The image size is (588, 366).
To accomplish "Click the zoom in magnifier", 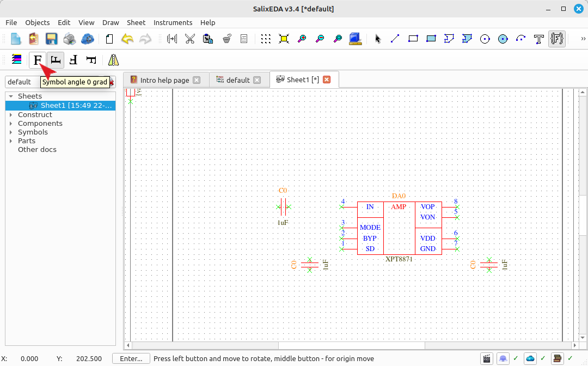I will [302, 39].
